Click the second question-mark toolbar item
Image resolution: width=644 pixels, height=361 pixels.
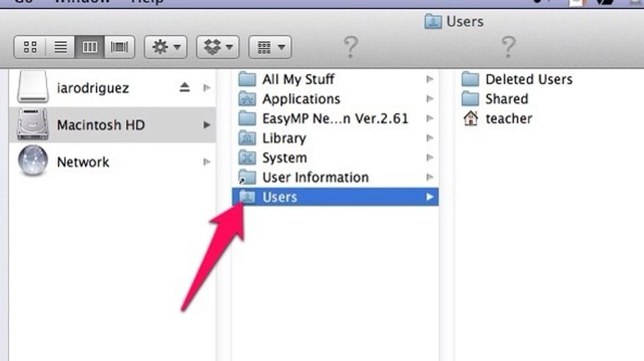point(508,47)
